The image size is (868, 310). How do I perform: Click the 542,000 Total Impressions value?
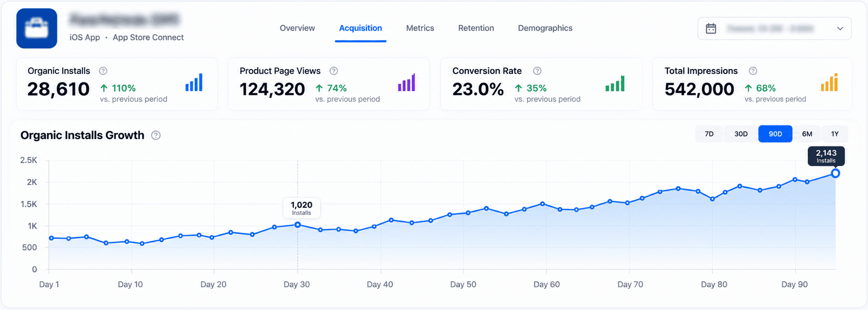(699, 89)
